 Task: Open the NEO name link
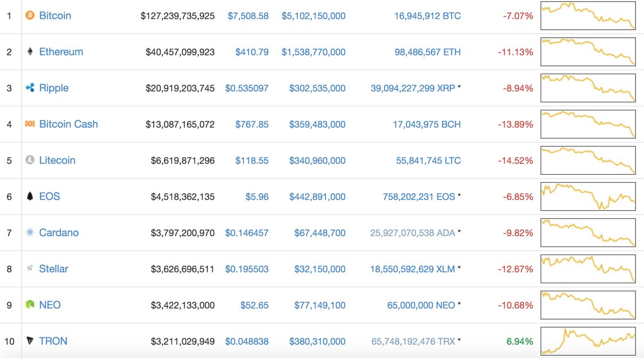pos(50,305)
